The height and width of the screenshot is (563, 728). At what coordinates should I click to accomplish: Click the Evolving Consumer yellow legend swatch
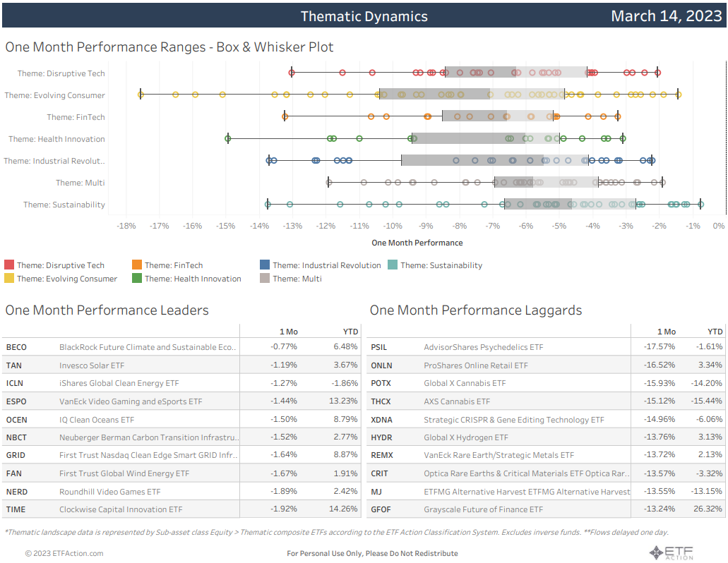[9, 278]
